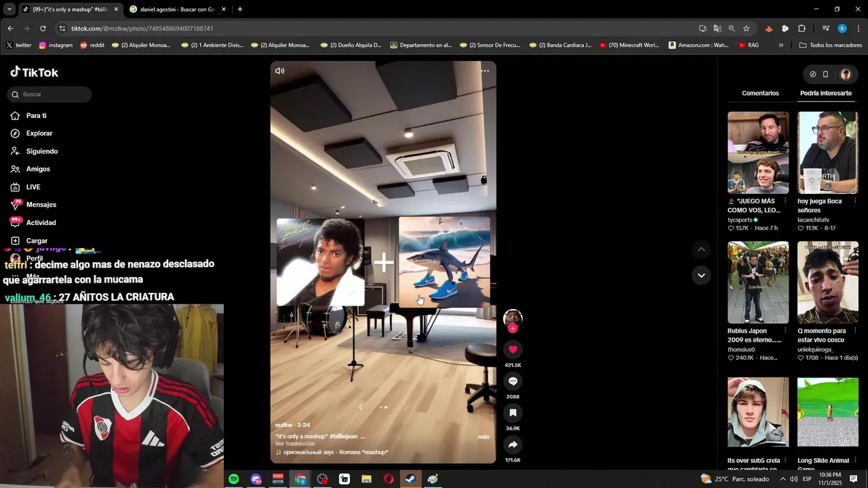Open comments via the speech bubble icon
The width and height of the screenshot is (868, 488).
tap(513, 381)
